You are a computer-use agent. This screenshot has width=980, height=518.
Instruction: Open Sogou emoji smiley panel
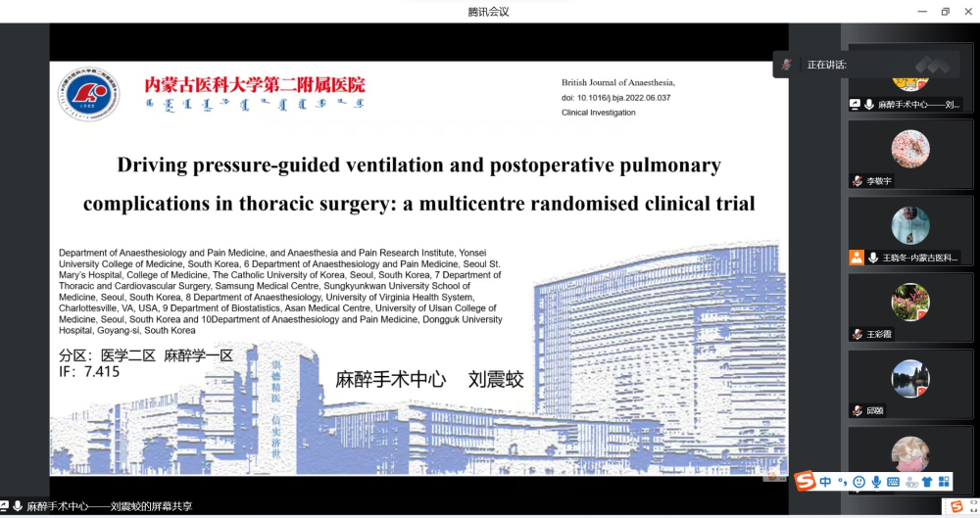[859, 482]
